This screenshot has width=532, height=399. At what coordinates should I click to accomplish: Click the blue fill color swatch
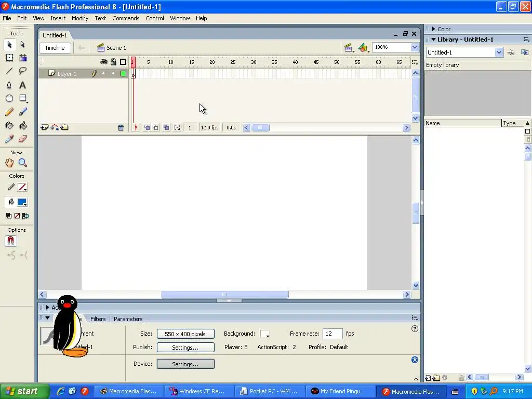22,202
